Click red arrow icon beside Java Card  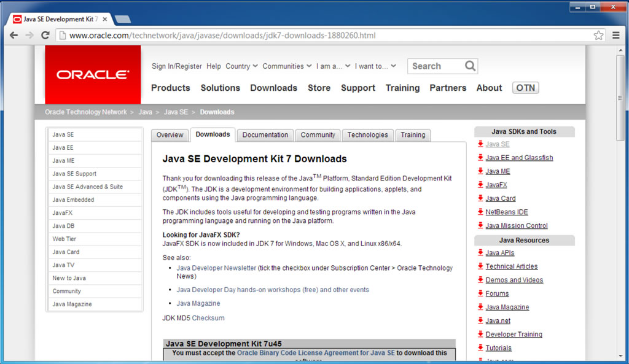(x=480, y=198)
